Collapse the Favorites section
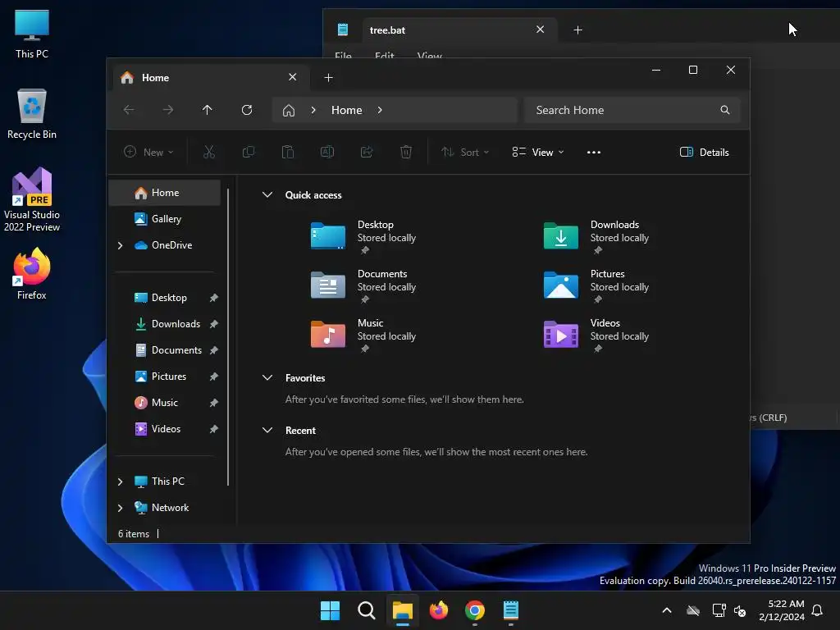The width and height of the screenshot is (840, 630). pyautogui.click(x=267, y=377)
